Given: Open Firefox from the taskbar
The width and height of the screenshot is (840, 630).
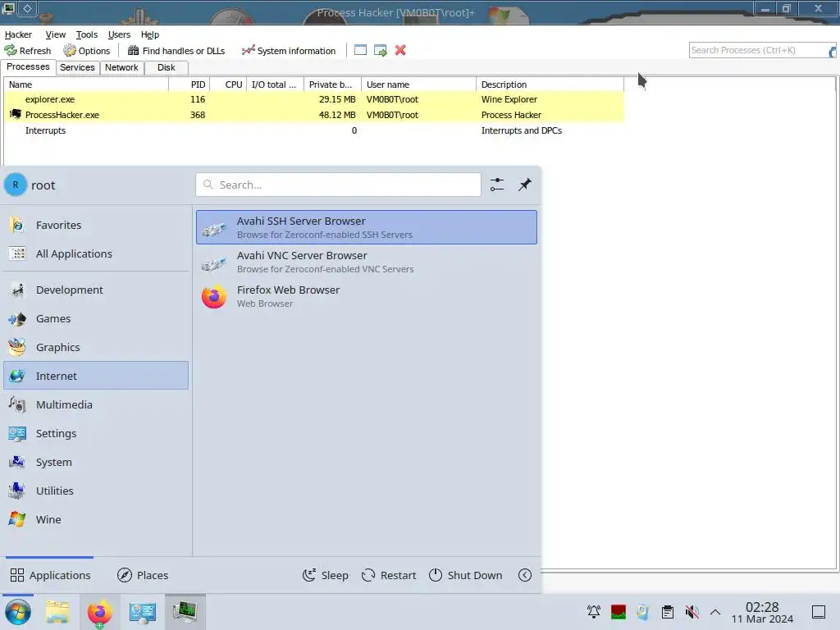Looking at the screenshot, I should pos(100,612).
